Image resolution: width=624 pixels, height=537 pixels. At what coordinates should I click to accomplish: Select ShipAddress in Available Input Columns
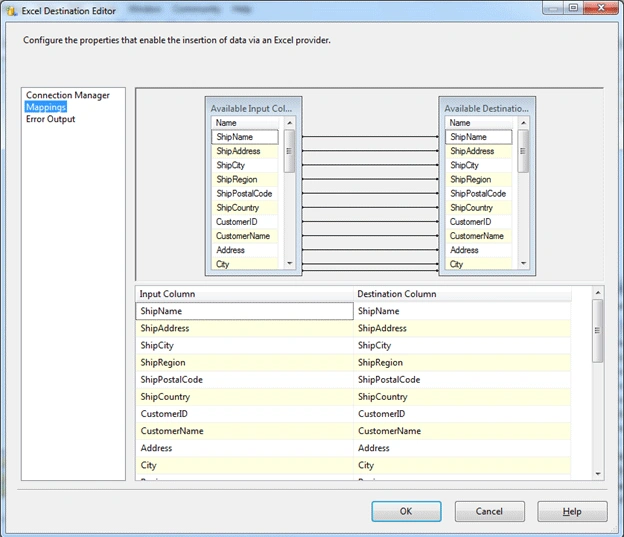[x=245, y=151]
